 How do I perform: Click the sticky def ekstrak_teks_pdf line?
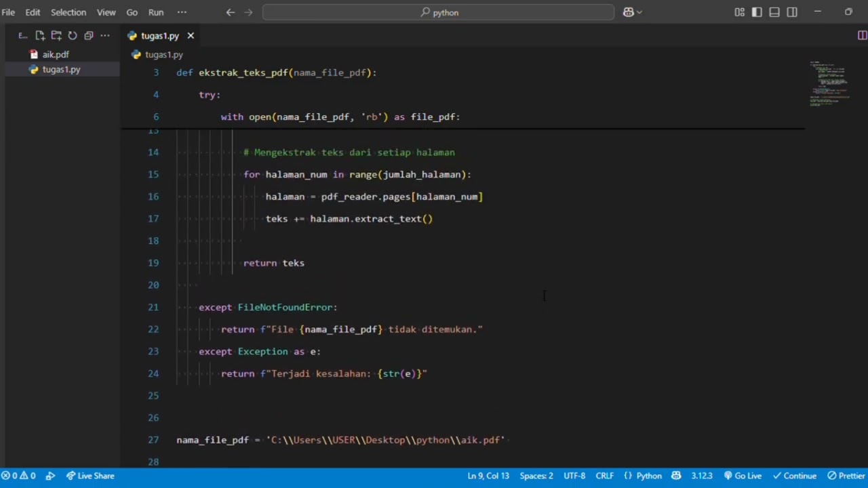tap(276, 73)
